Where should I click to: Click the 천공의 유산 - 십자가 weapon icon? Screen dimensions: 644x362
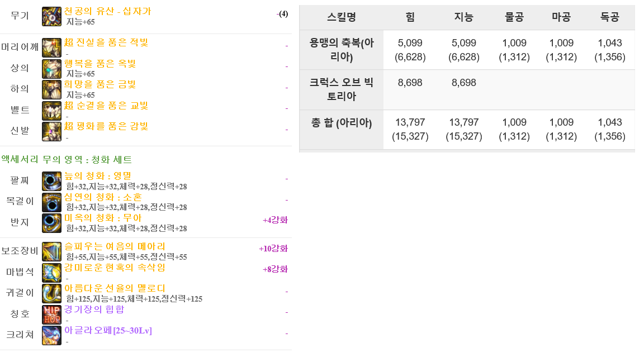[x=52, y=16]
